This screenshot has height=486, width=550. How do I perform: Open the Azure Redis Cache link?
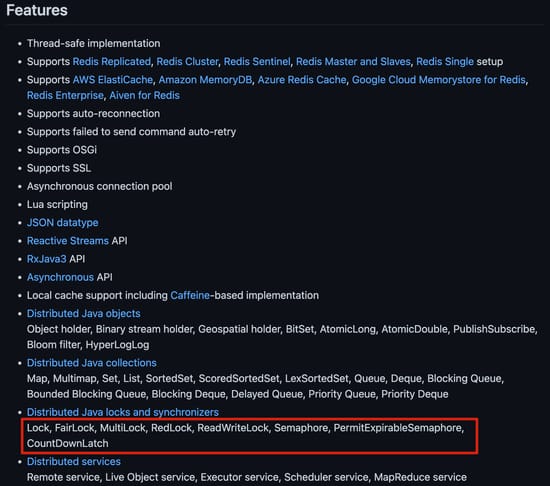[302, 80]
